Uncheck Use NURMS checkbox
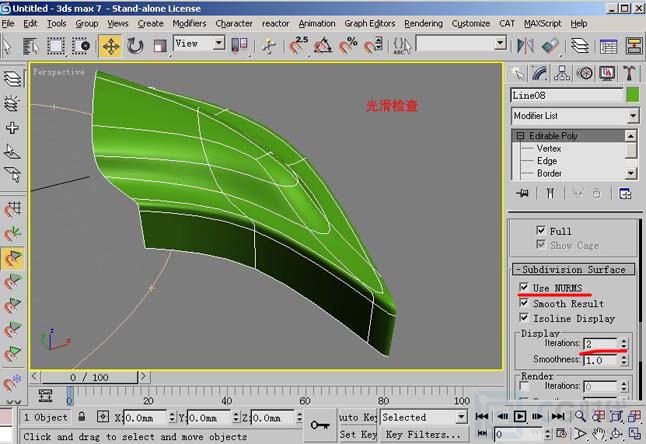Screen dimensions: 646x444 pos(524,287)
